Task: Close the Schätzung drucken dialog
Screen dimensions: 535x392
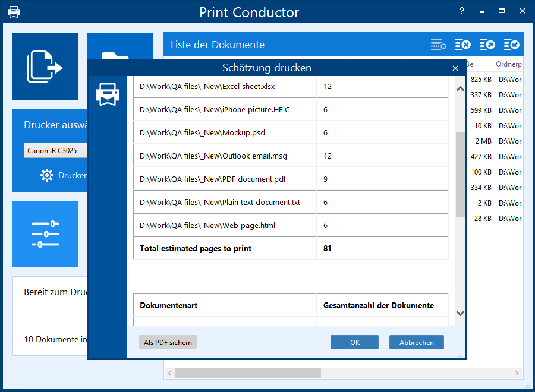Action: click(455, 68)
